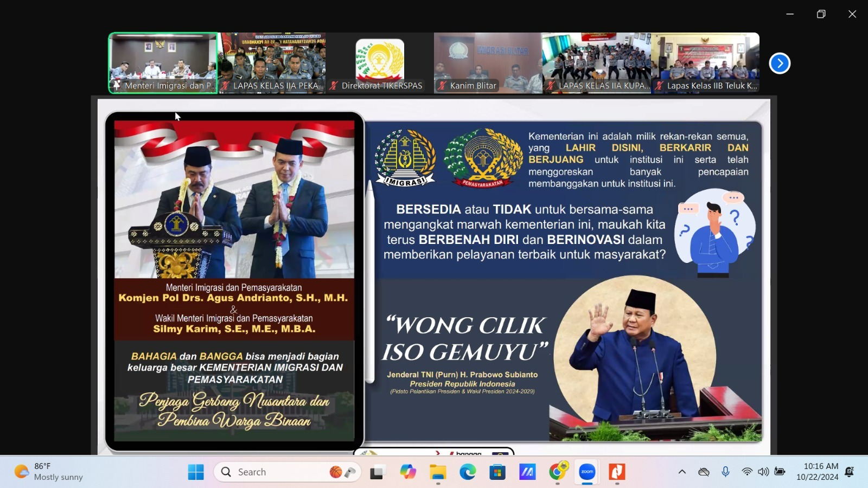Screen dimensions: 868x488
Task: Open File Explorer from the taskbar
Action: click(438, 472)
